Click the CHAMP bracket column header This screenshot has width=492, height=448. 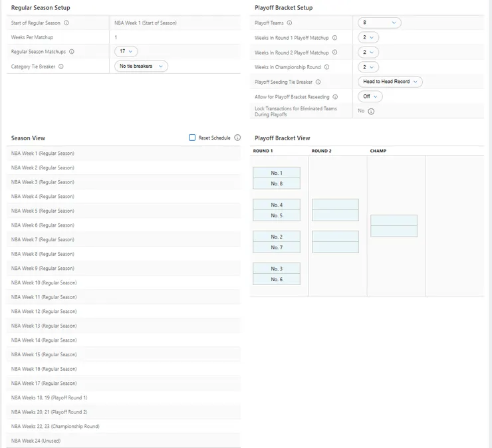point(378,151)
